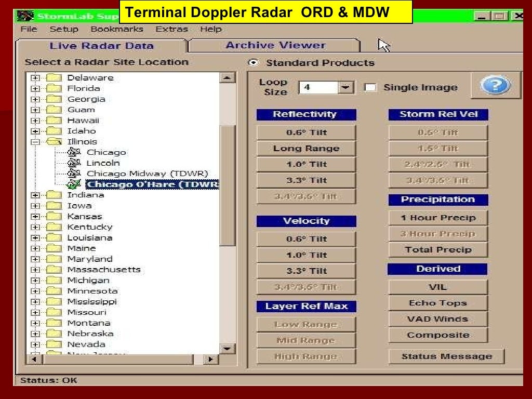Select the Live Radar Data tab

click(x=101, y=46)
